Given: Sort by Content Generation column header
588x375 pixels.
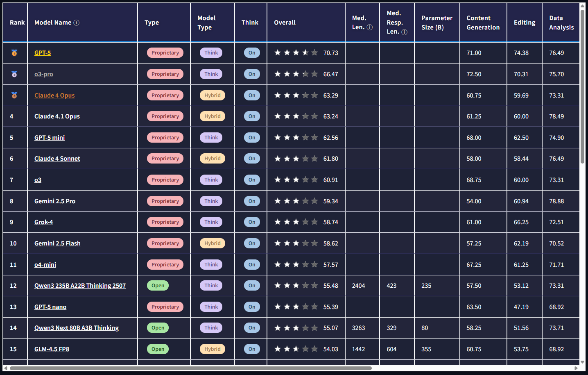Looking at the screenshot, I should point(484,23).
